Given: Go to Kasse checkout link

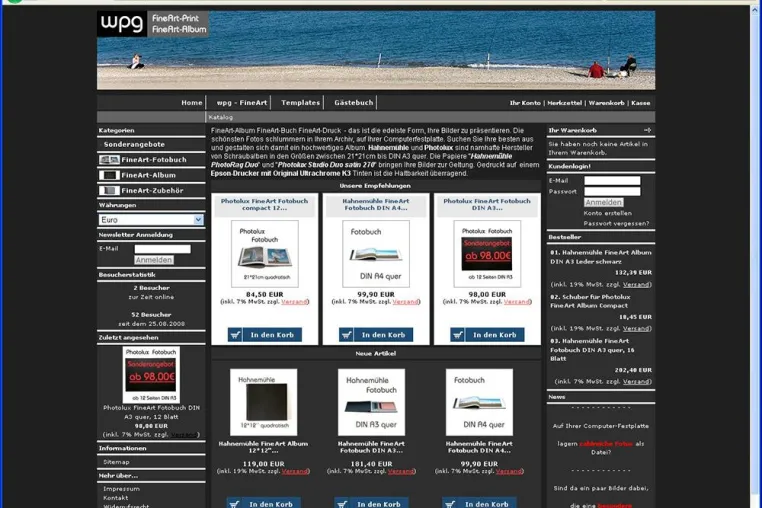Looking at the screenshot, I should click(x=641, y=103).
